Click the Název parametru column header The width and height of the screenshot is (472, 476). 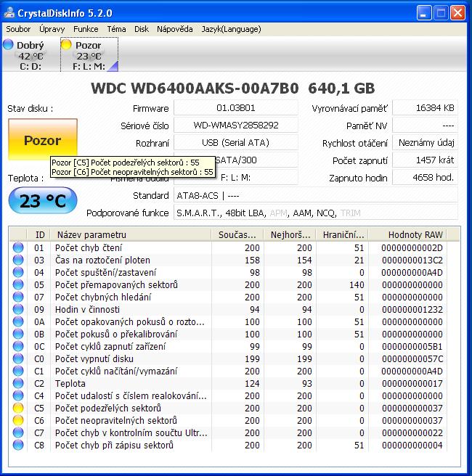click(x=131, y=234)
